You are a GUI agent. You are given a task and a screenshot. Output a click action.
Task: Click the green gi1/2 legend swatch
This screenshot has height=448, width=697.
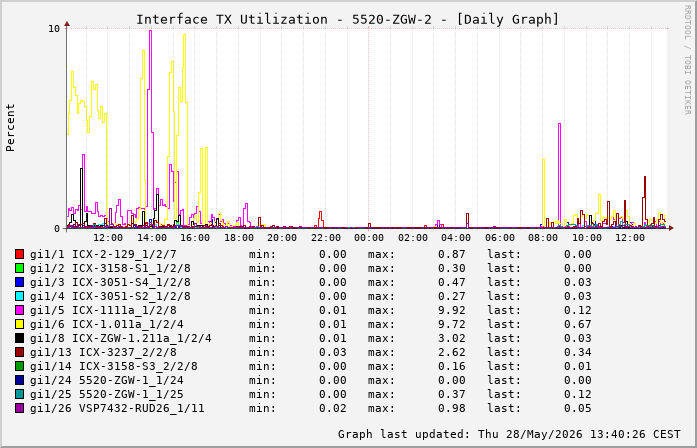tap(19, 268)
